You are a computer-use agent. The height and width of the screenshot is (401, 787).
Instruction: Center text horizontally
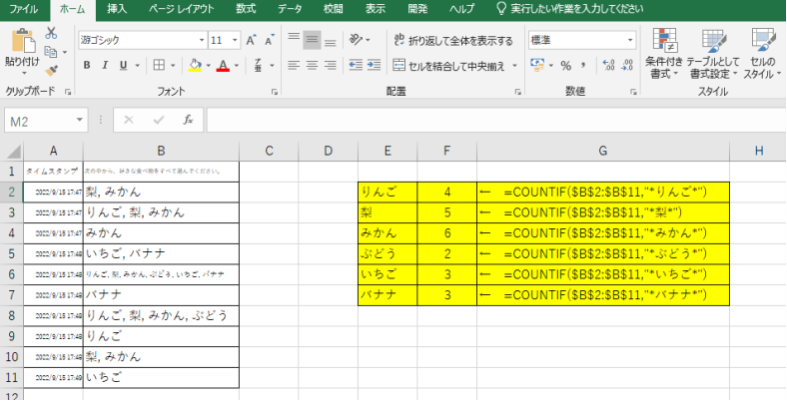(x=312, y=65)
